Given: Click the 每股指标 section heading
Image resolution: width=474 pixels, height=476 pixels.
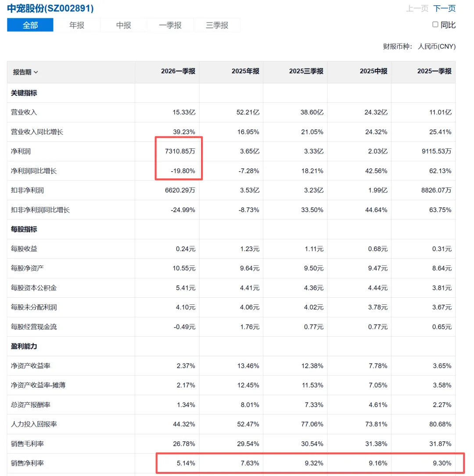Looking at the screenshot, I should pyautogui.click(x=24, y=229).
